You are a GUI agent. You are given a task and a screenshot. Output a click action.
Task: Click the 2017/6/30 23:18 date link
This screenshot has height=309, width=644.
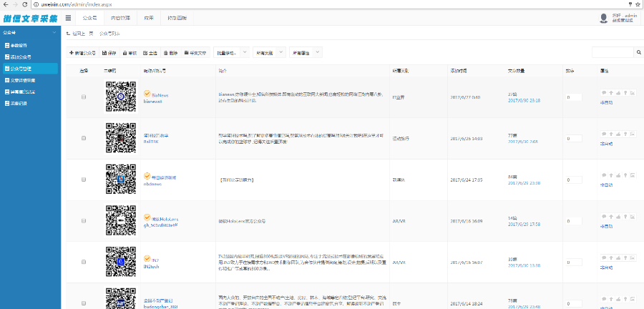click(524, 101)
